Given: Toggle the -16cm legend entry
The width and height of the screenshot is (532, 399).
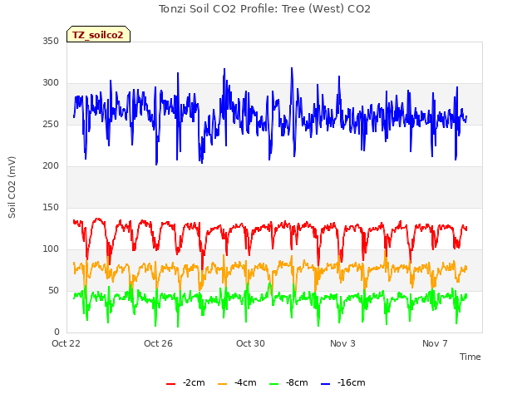Looking at the screenshot, I should click(x=343, y=382).
